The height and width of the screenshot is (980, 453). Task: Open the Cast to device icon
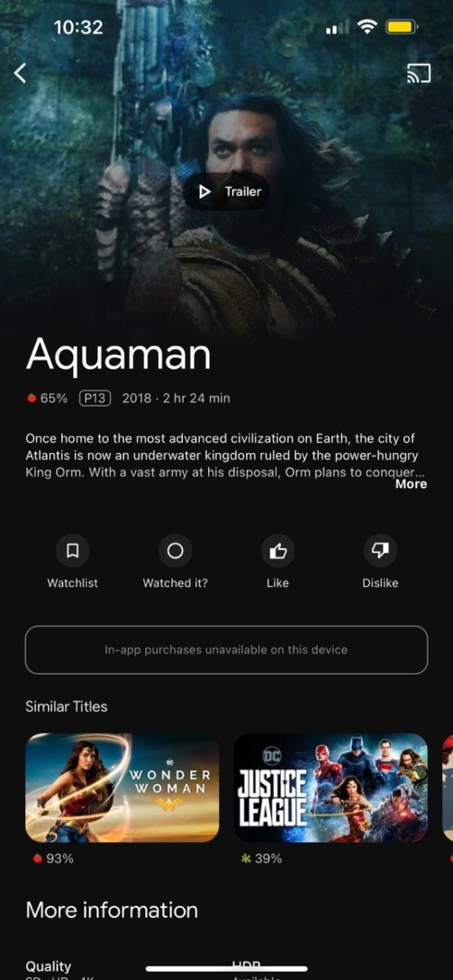coord(419,73)
